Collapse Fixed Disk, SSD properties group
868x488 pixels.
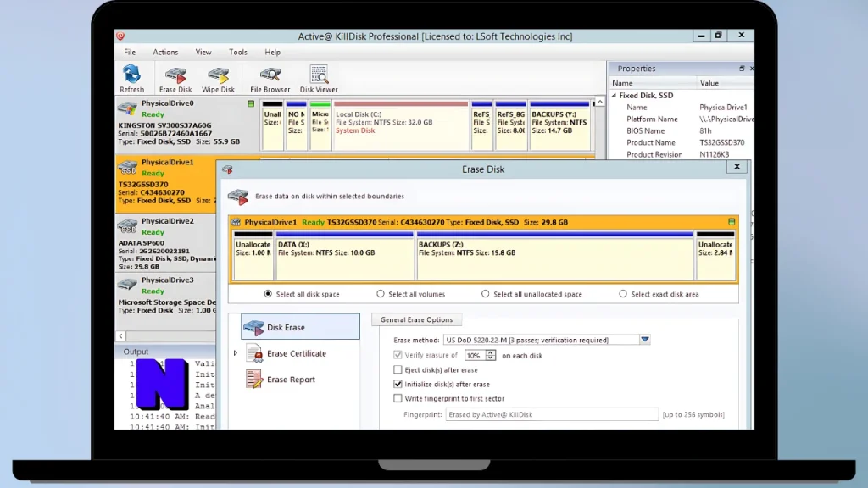614,95
